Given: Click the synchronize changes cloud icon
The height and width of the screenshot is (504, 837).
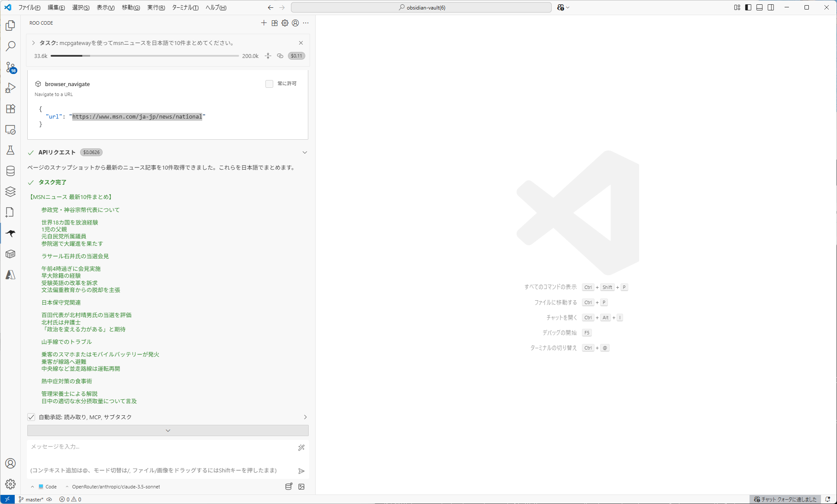Looking at the screenshot, I should point(49,499).
